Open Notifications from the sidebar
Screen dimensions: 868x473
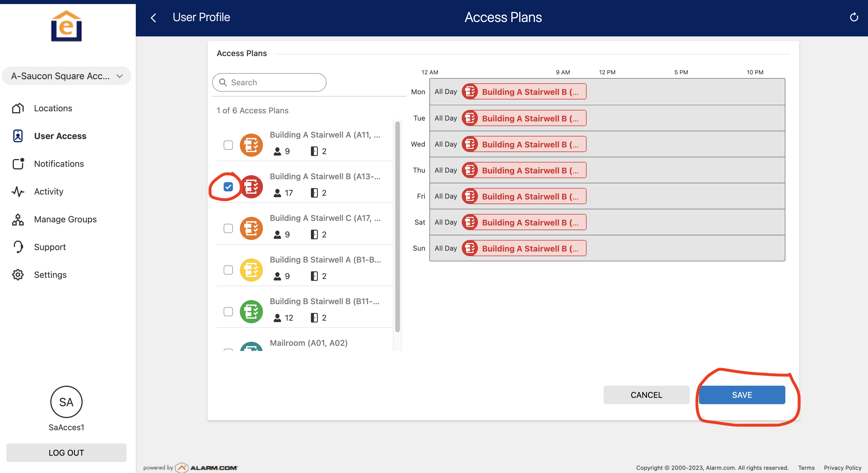tap(59, 164)
